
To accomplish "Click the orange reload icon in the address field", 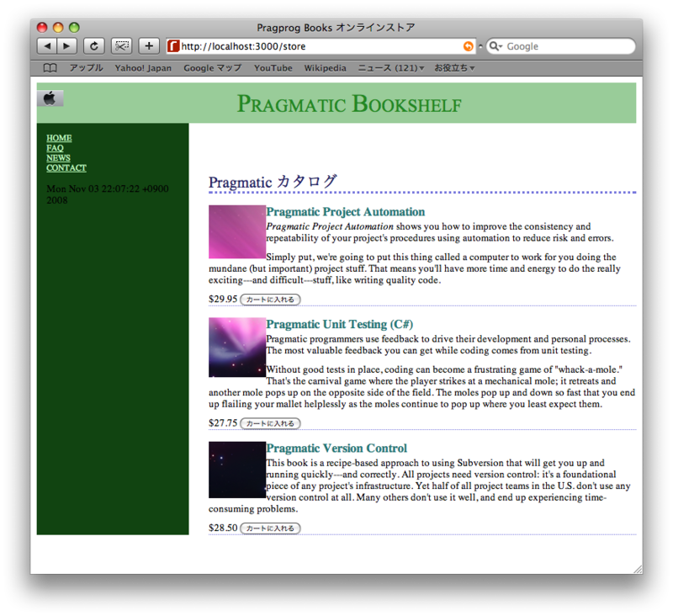I will [469, 46].
